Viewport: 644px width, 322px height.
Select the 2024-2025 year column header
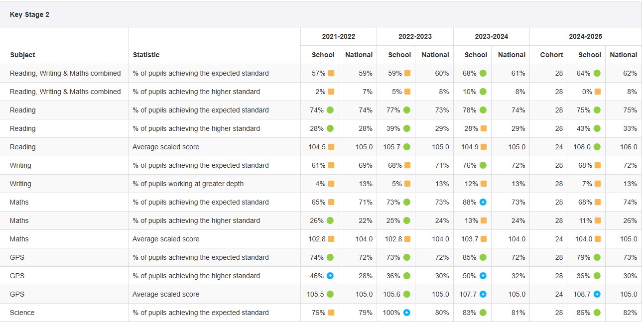[585, 36]
